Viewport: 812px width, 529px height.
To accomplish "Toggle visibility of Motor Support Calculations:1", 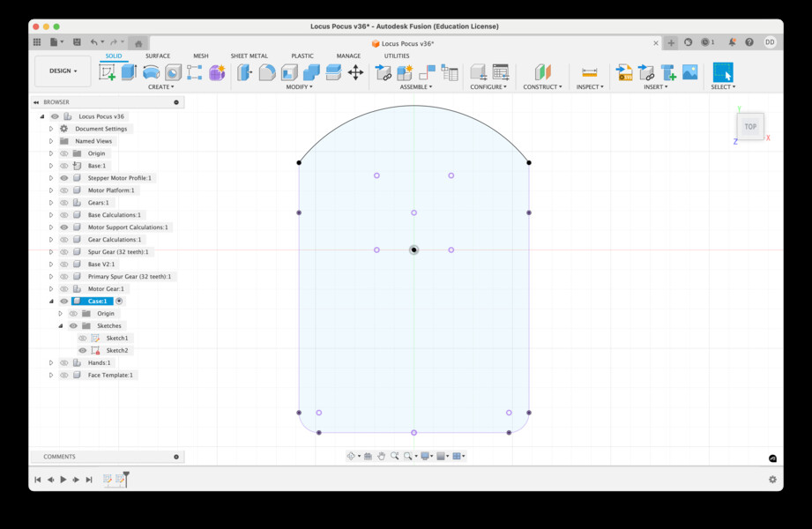I will click(x=64, y=227).
